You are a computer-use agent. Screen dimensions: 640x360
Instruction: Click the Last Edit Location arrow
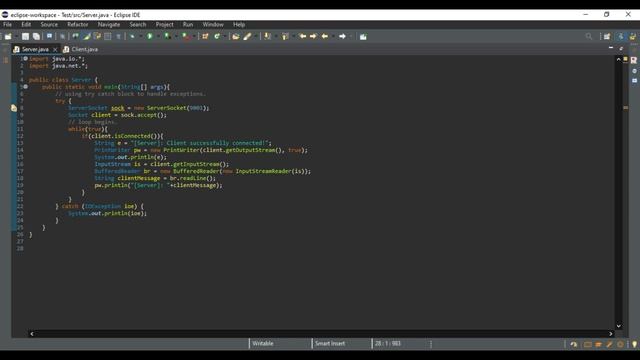(x=302, y=37)
